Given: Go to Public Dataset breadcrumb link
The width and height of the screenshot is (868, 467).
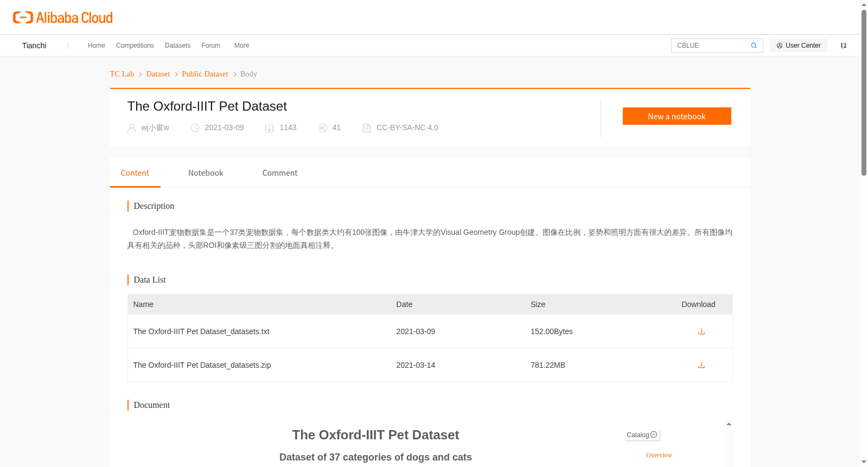Looking at the screenshot, I should pyautogui.click(x=205, y=74).
